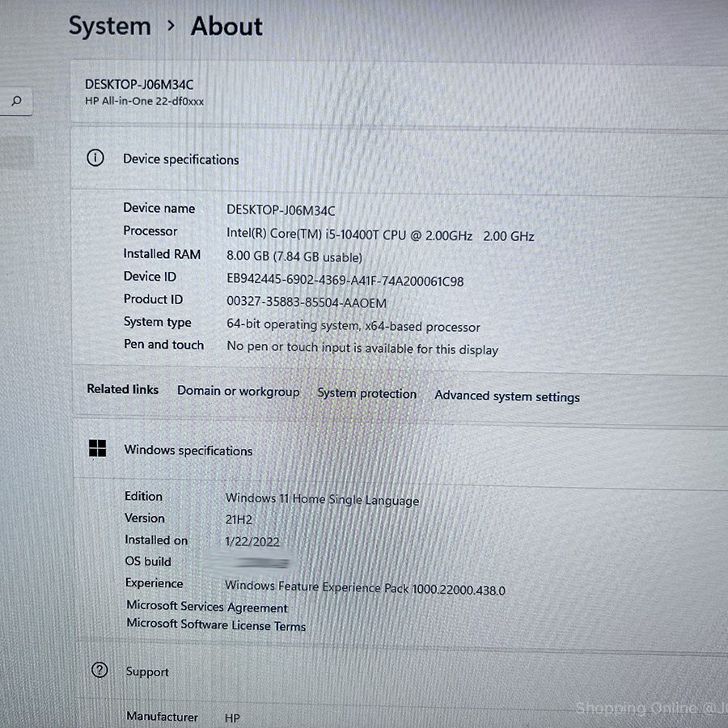Click the Device specifications info icon
The width and height of the screenshot is (728, 728).
pyautogui.click(x=95, y=159)
